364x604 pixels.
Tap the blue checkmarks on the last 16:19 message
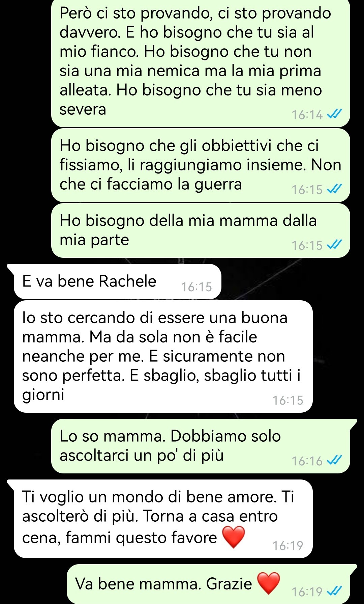[x=335, y=592]
